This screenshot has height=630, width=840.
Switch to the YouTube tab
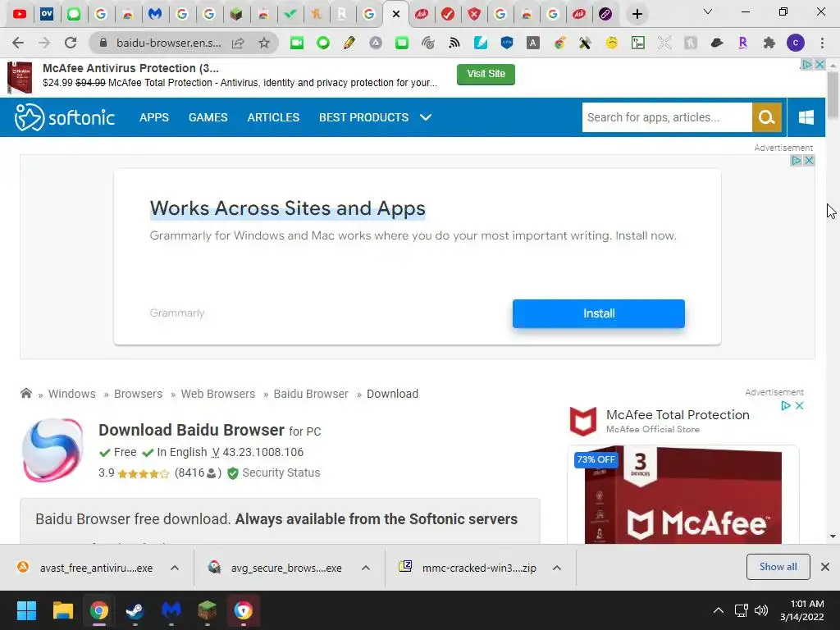click(20, 14)
